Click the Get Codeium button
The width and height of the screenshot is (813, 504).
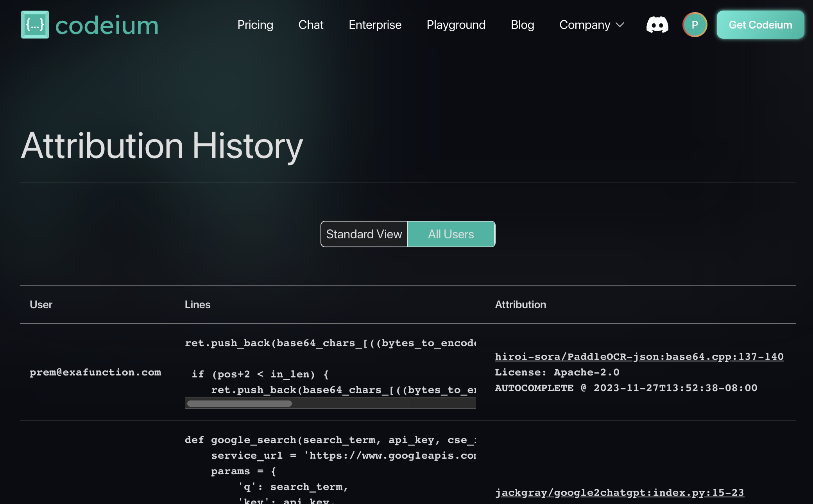coord(760,25)
